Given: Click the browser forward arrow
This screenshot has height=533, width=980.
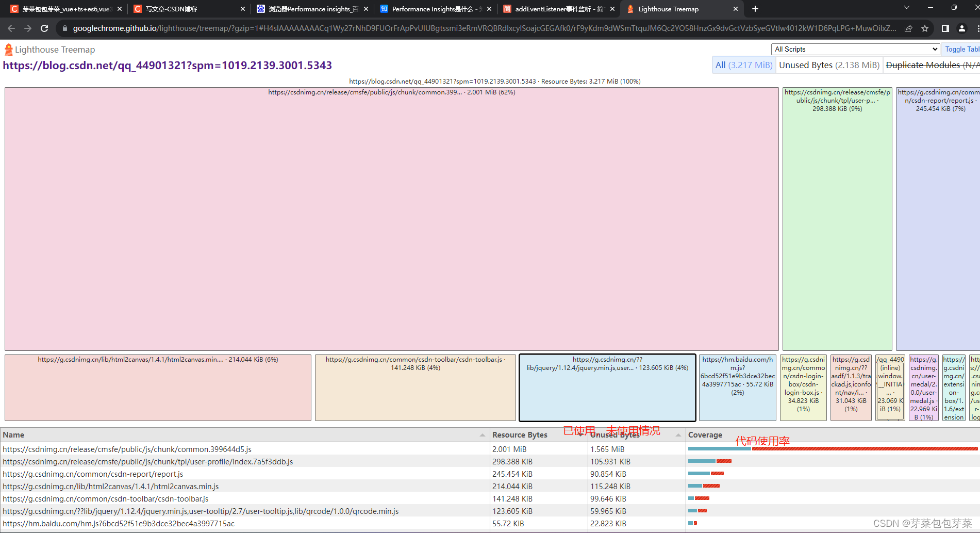Looking at the screenshot, I should [x=28, y=28].
